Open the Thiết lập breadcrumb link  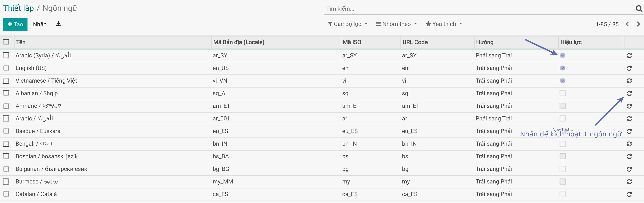coord(18,8)
